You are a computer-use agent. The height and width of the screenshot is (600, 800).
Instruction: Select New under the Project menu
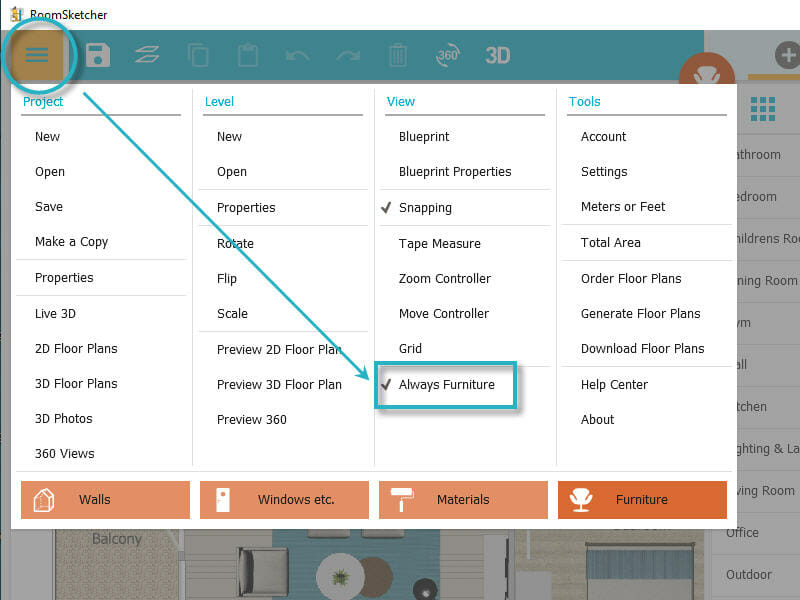point(47,136)
